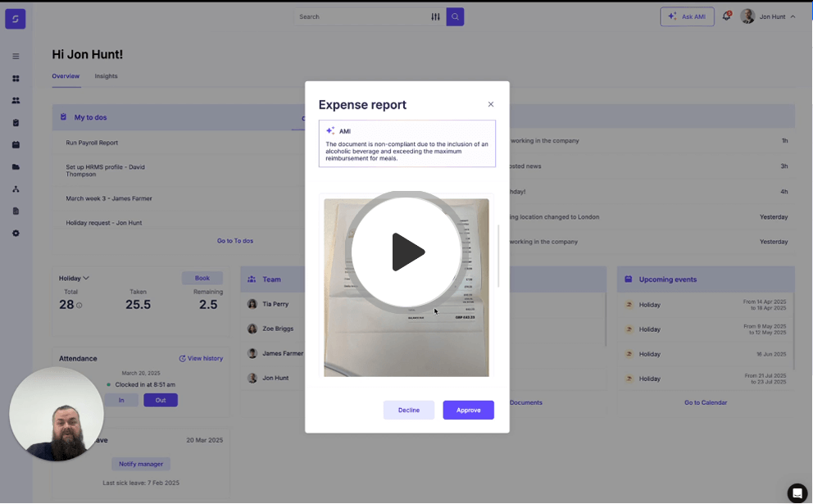This screenshot has height=504, width=813.
Task: Click the hamburger menu icon in sidebar
Action: coord(16,57)
